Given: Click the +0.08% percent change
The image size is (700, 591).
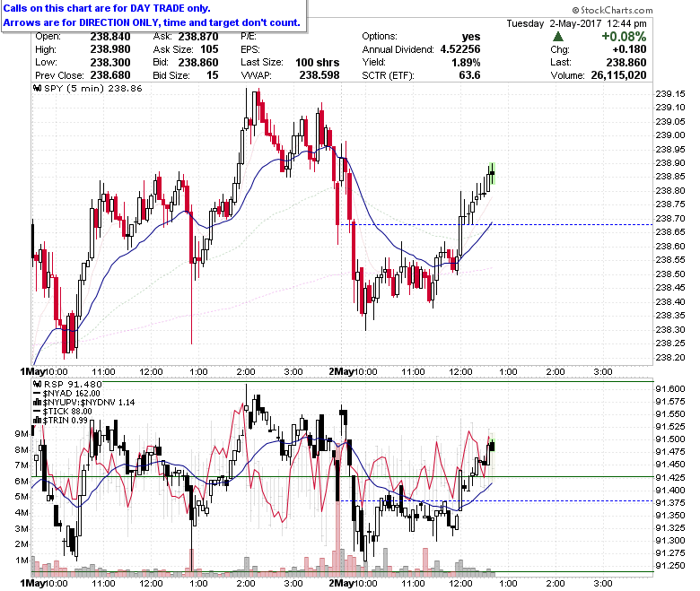Looking at the screenshot, I should [624, 37].
